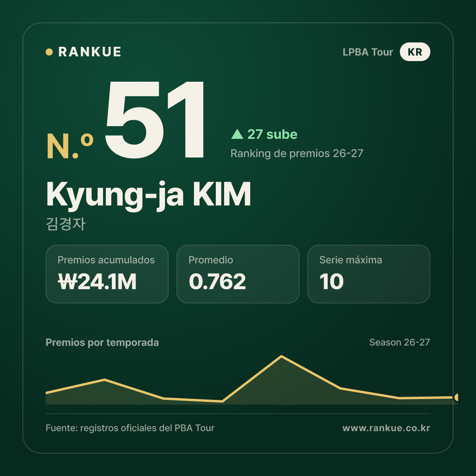Click the ₩24.1M prize value
The width and height of the screenshot is (476, 476).
97,282
